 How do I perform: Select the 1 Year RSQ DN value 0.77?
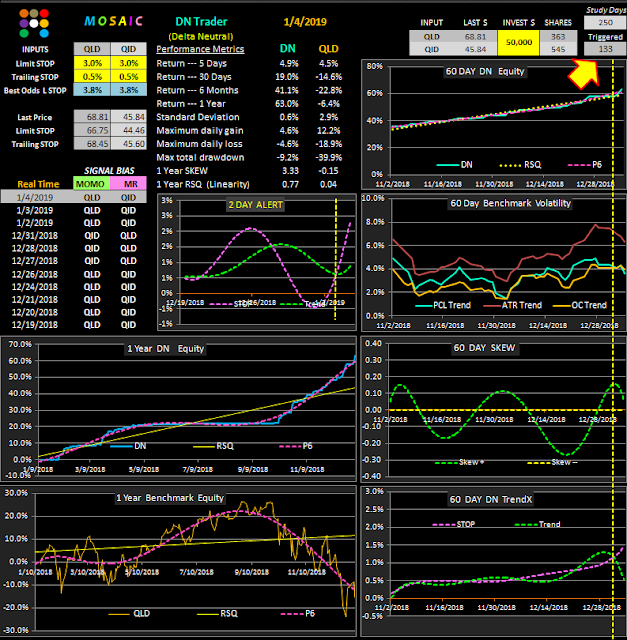290,184
